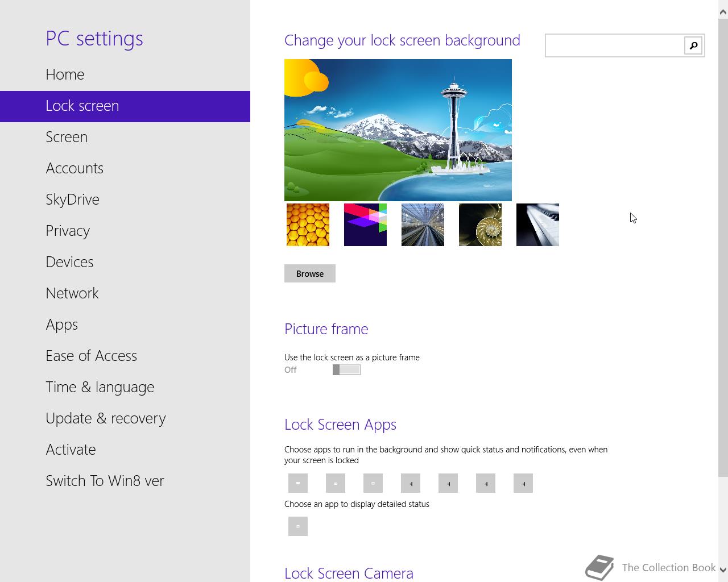This screenshot has height=582, width=728.
Task: Click the PC settings title
Action: pos(94,39)
